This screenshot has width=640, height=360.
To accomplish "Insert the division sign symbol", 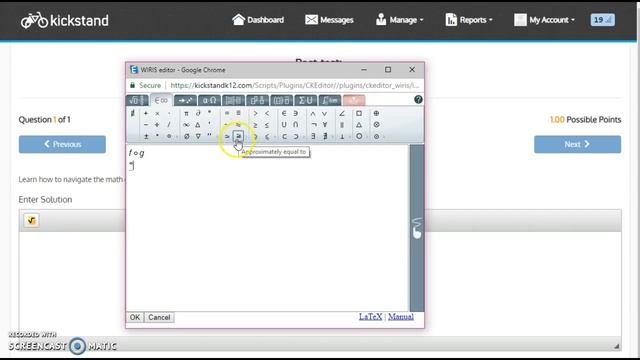I will tap(157, 124).
